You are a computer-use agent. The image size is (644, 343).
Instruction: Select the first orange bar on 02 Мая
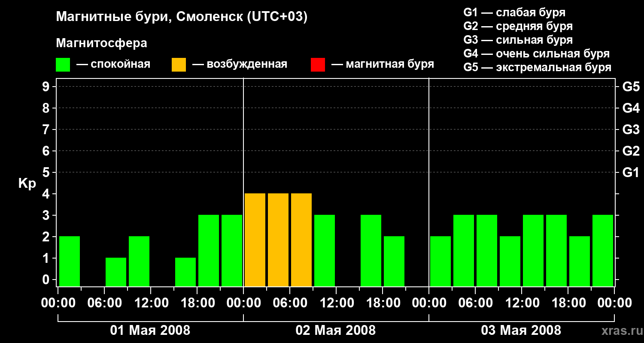(255, 240)
